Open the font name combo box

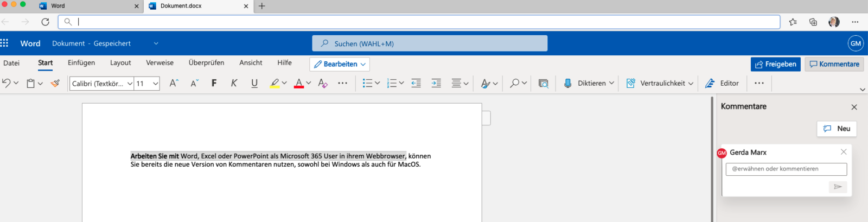[101, 83]
